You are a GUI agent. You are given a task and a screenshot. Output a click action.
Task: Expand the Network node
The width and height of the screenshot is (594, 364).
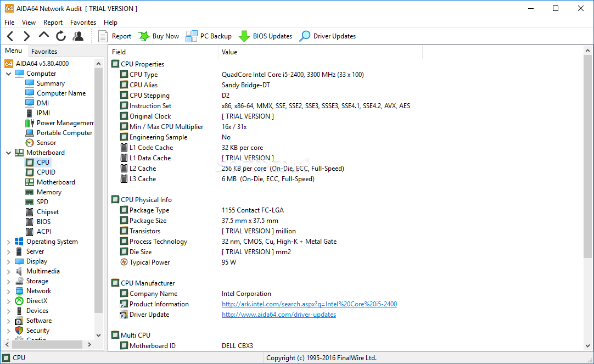coord(9,291)
